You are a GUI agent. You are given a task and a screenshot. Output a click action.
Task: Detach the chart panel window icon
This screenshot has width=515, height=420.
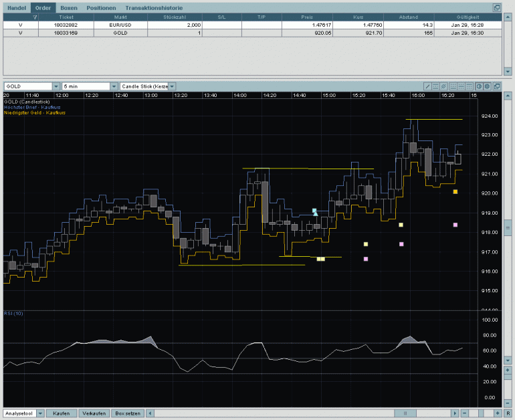point(496,86)
